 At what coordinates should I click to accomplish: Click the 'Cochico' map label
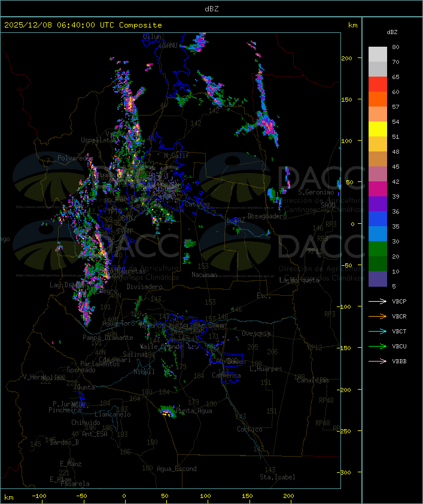tap(249, 429)
